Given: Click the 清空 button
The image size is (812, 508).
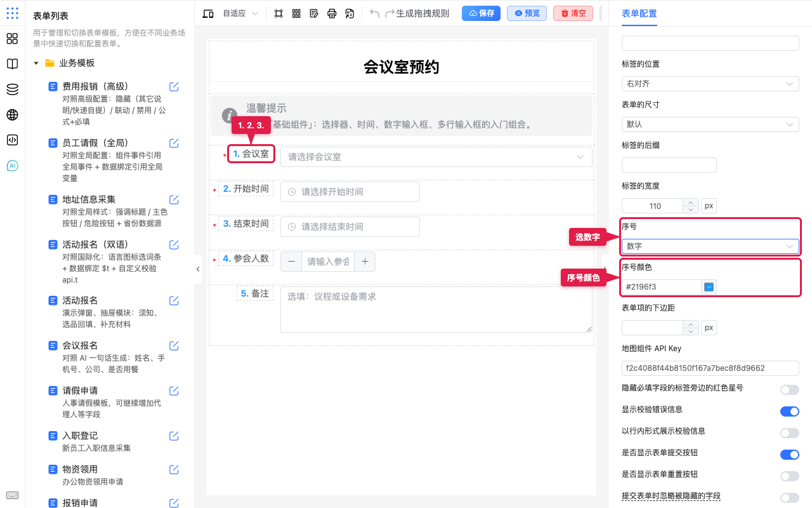Looking at the screenshot, I should pos(573,13).
